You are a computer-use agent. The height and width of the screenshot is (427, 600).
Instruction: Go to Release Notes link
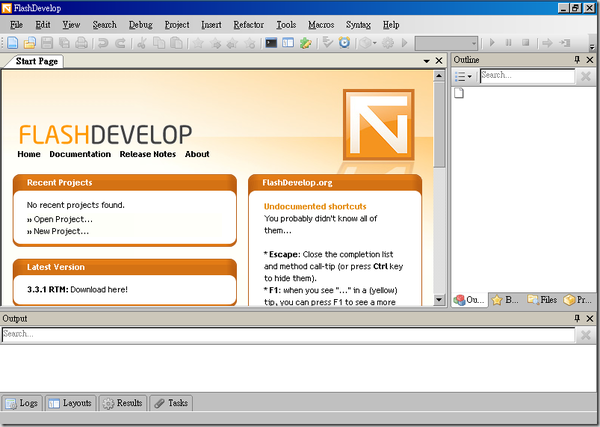pos(147,154)
